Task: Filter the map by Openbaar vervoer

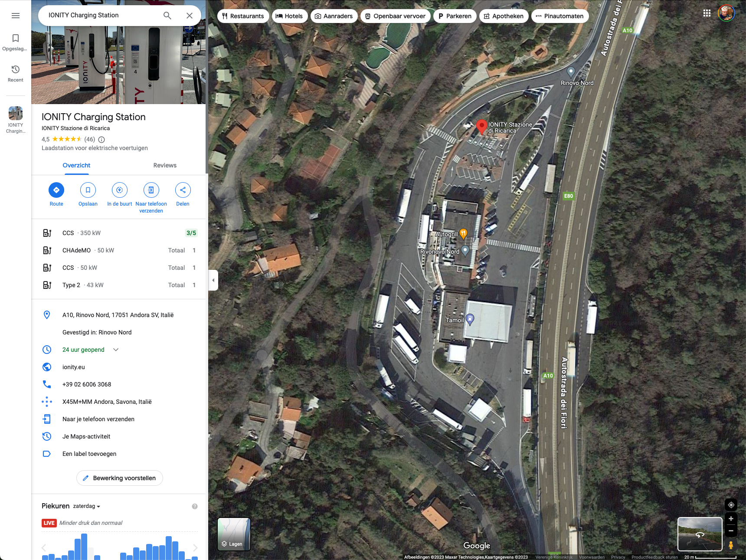Action: tap(395, 16)
